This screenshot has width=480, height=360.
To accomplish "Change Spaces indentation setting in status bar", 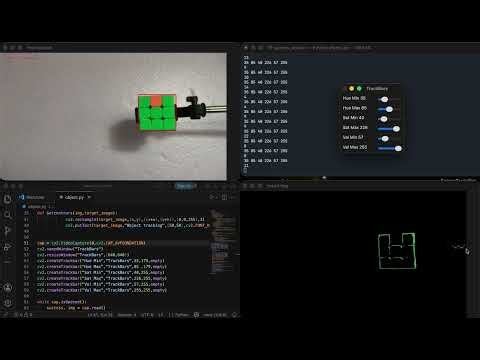I will pos(127,315).
